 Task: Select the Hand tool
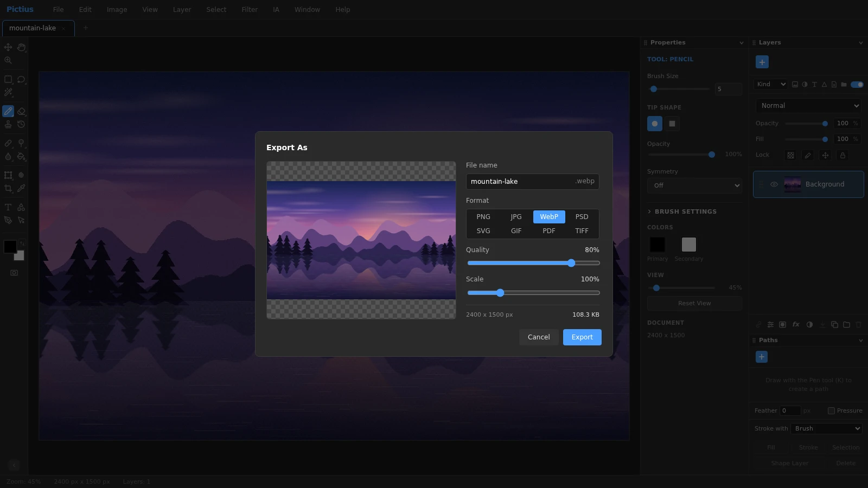[21, 47]
